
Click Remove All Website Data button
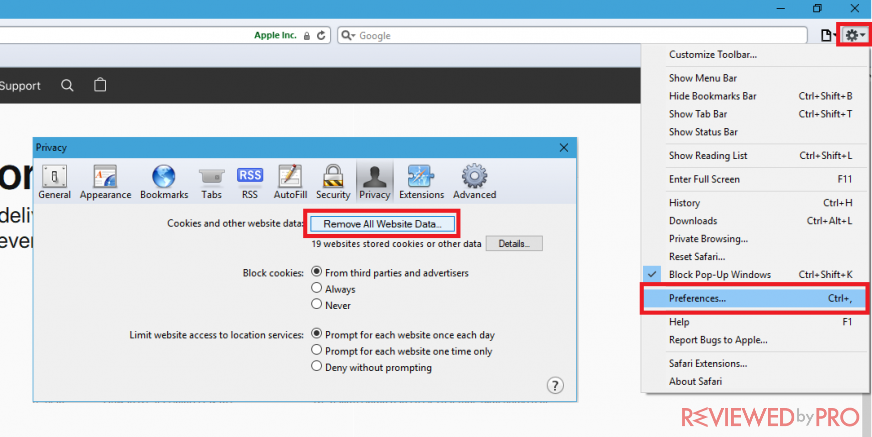pos(383,224)
